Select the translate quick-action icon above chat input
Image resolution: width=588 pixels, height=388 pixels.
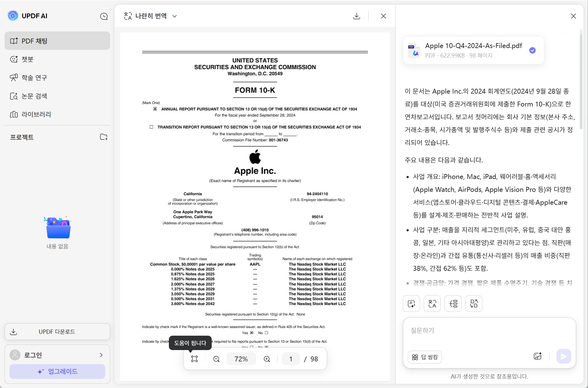tap(432, 303)
